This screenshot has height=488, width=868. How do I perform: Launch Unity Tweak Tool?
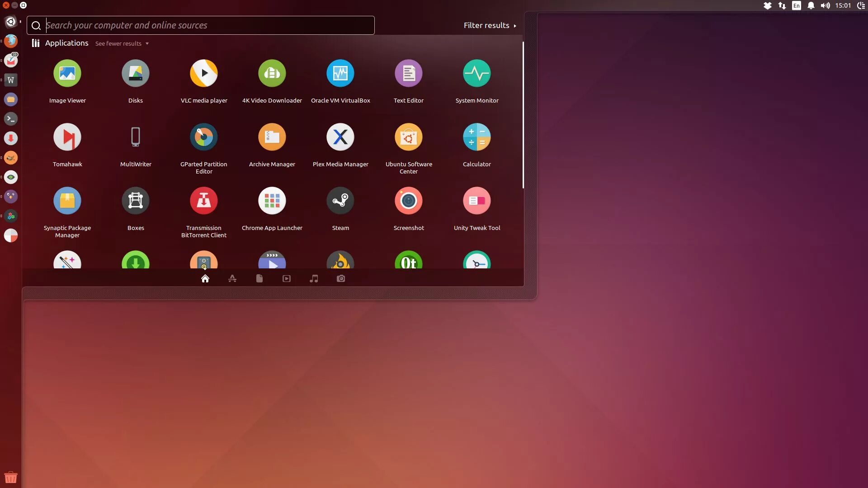476,201
